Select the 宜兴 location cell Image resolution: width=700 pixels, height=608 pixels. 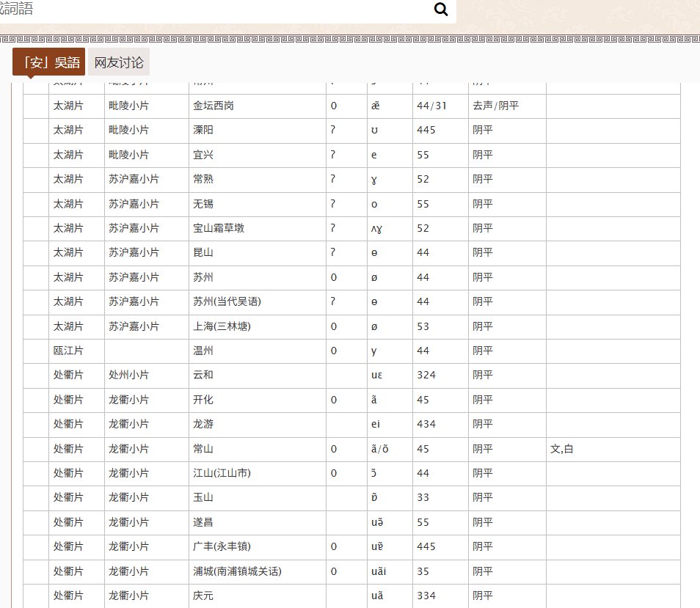257,155
